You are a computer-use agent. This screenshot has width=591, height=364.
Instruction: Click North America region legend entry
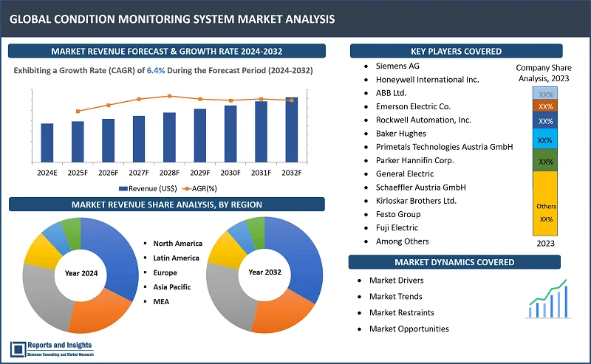click(x=177, y=244)
